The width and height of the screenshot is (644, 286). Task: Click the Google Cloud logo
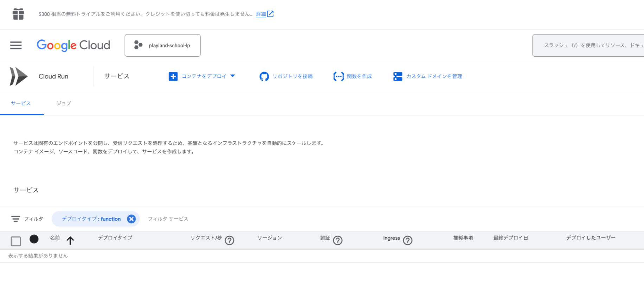click(x=73, y=45)
